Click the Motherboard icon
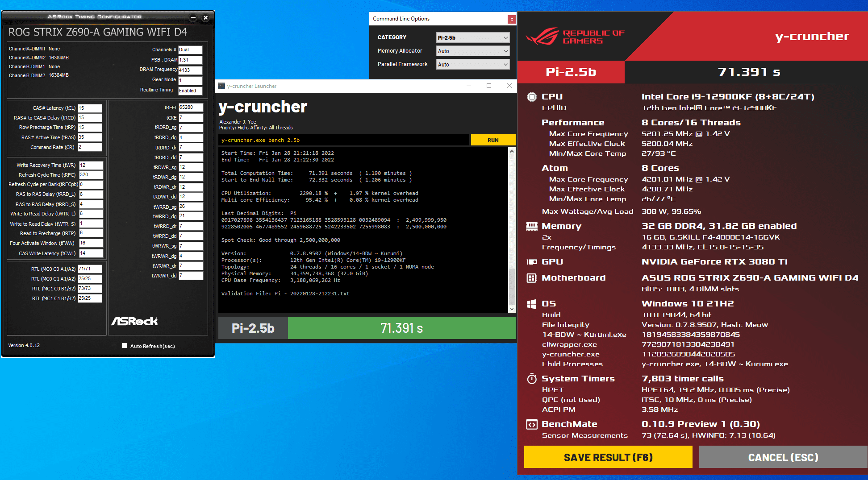The height and width of the screenshot is (480, 868). click(x=532, y=278)
